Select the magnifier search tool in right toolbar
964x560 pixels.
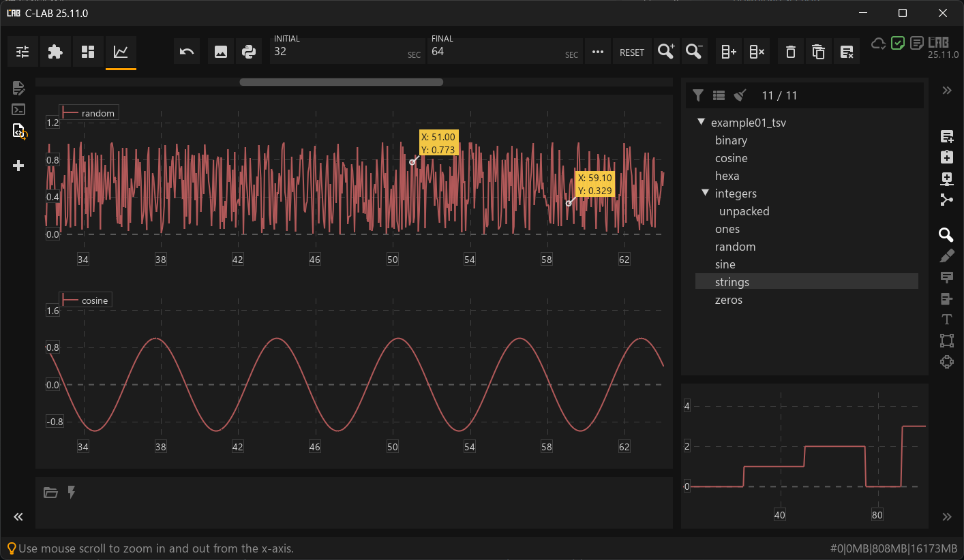click(947, 235)
